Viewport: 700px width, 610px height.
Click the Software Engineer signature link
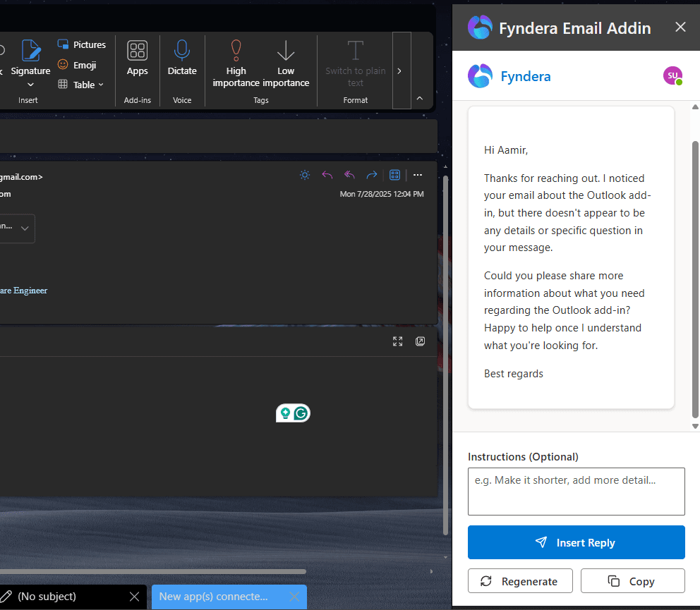(x=24, y=291)
